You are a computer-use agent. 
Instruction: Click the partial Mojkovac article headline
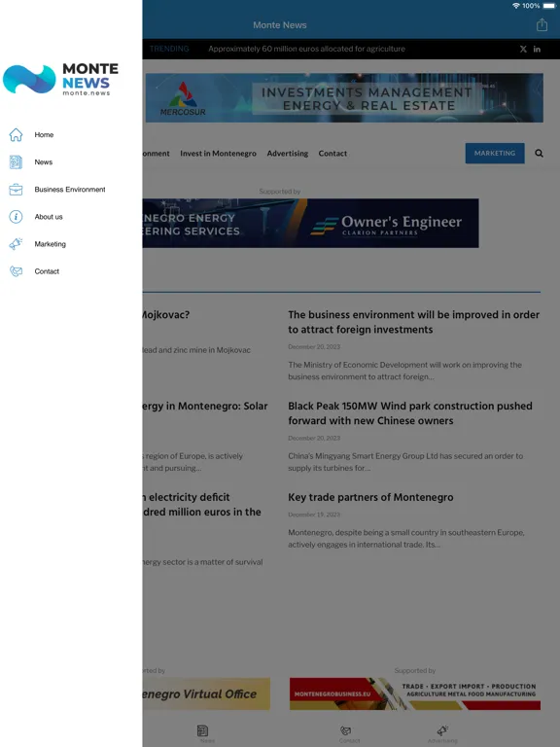[x=165, y=314]
